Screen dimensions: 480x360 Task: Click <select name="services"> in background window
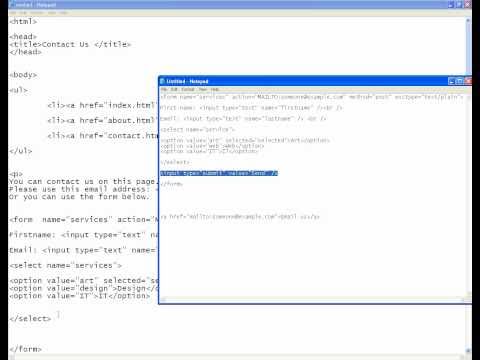click(66, 266)
